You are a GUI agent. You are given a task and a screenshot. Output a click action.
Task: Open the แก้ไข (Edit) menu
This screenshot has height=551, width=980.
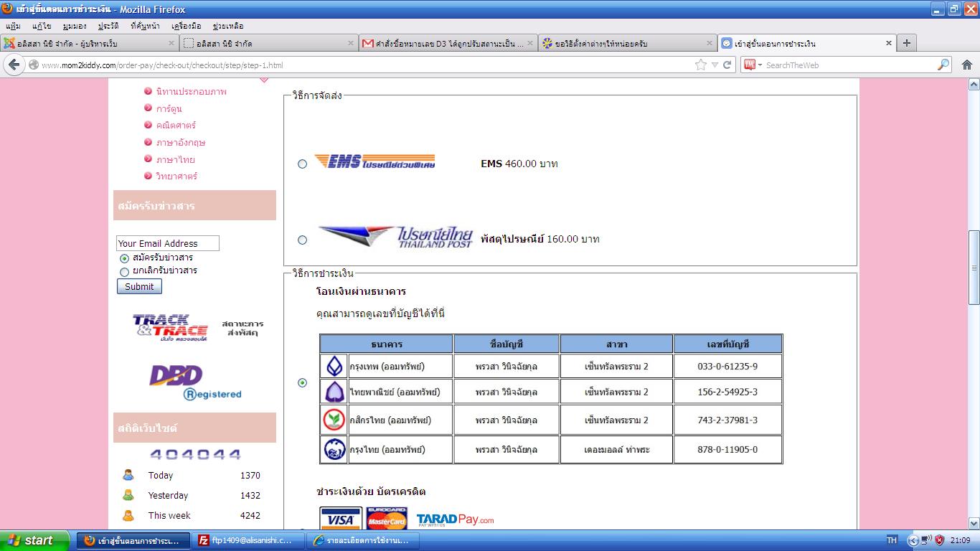(42, 26)
